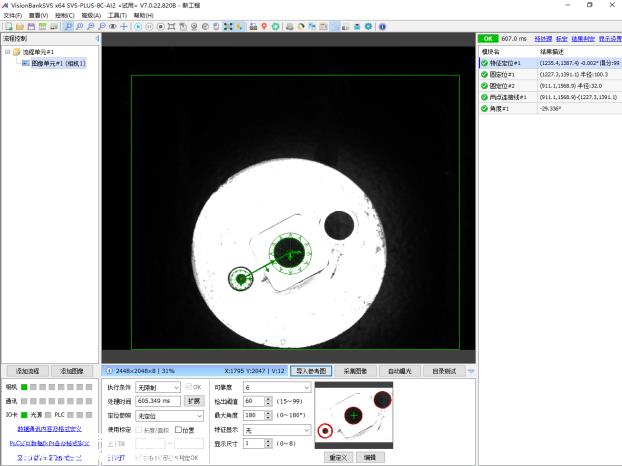Click the crosshair toolbar icon
Image resolution: width=622 pixels, height=466 pixels.
pyautogui.click(x=124, y=27)
